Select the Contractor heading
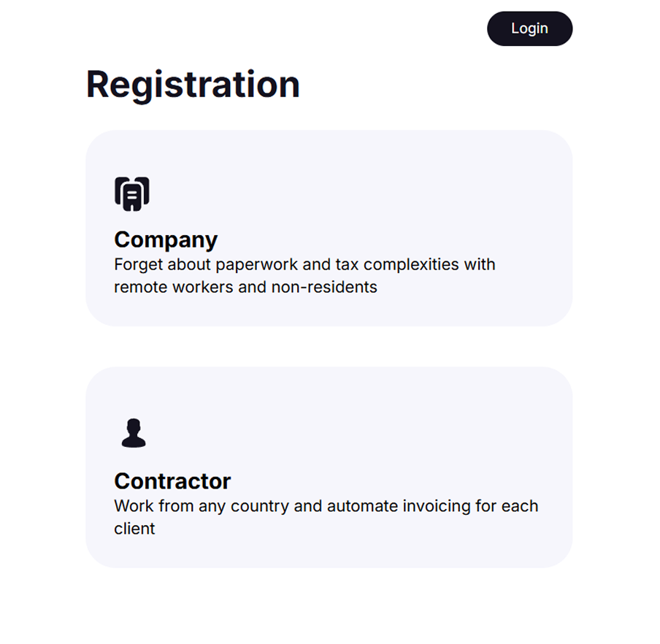 (x=172, y=481)
